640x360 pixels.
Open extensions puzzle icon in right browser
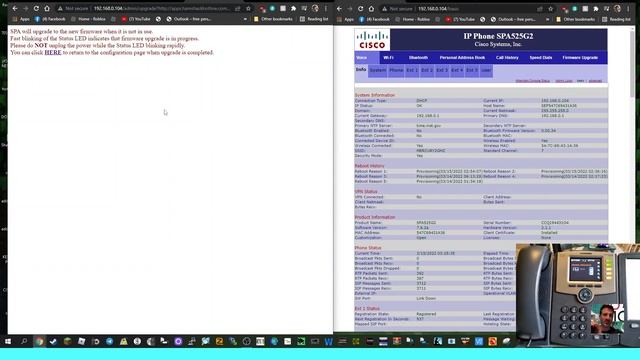point(596,9)
